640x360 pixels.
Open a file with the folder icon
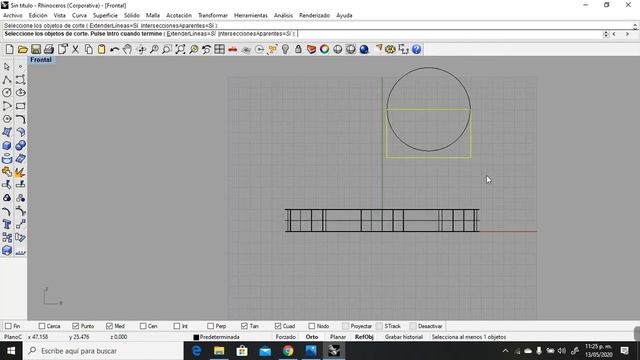pos(22,49)
